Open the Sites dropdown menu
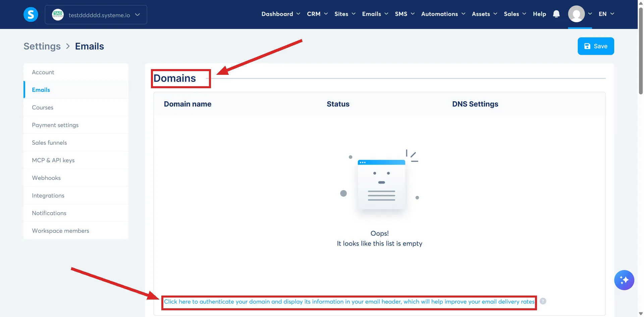This screenshot has width=644, height=317. click(x=345, y=14)
